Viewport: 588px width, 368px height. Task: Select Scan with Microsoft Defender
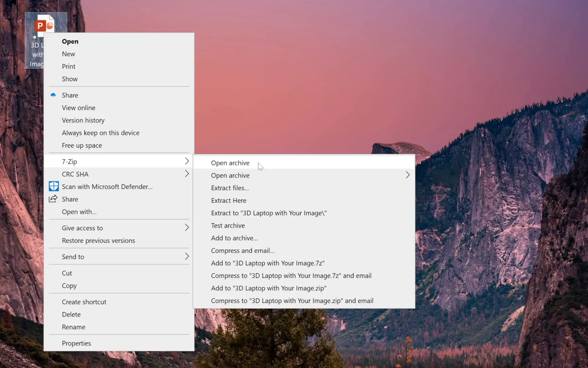[x=119, y=187]
